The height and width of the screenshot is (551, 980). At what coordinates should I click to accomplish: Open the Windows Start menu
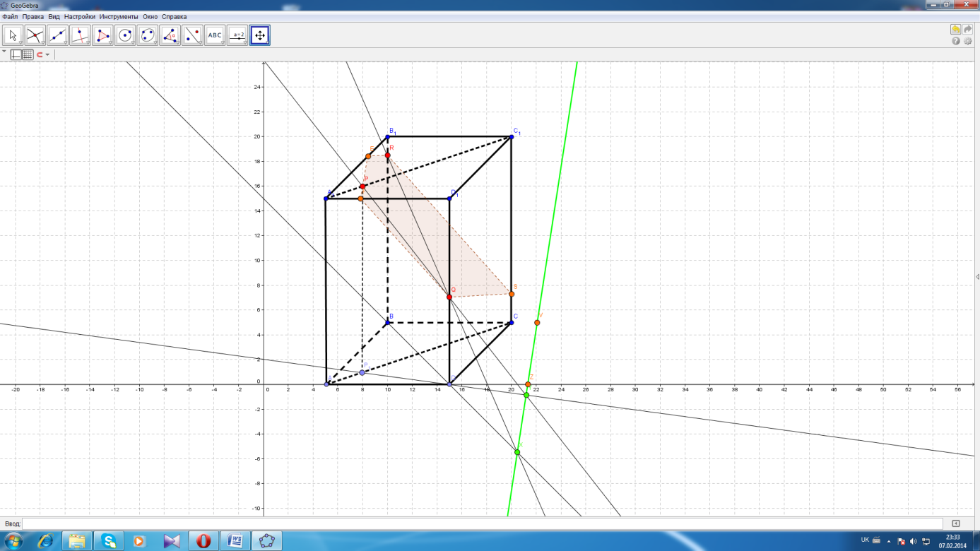pyautogui.click(x=13, y=541)
